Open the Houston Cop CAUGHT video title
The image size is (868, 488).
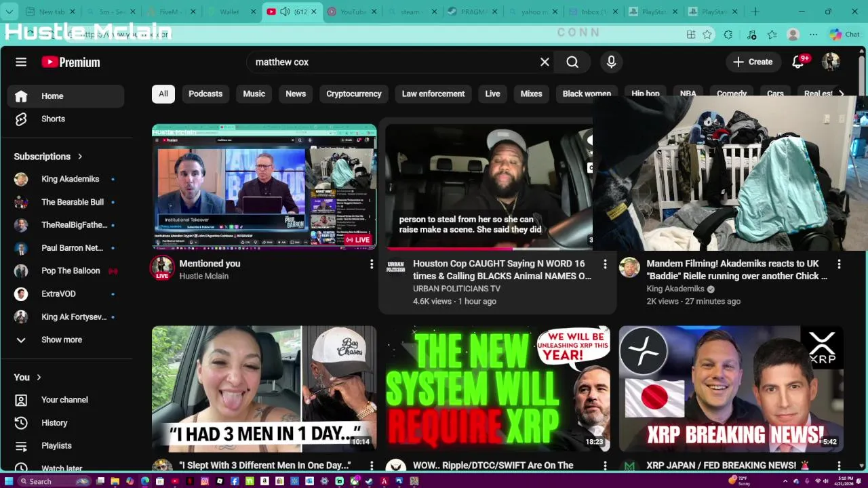[x=502, y=270]
